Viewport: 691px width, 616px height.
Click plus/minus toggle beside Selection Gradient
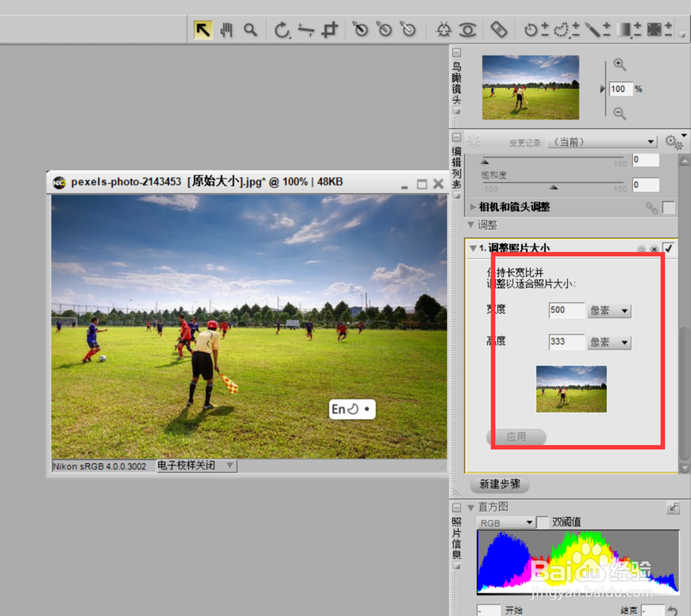click(637, 30)
